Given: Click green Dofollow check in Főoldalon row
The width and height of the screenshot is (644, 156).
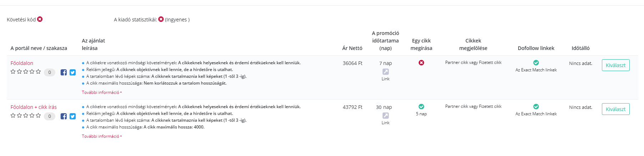Looking at the screenshot, I should point(536,62).
